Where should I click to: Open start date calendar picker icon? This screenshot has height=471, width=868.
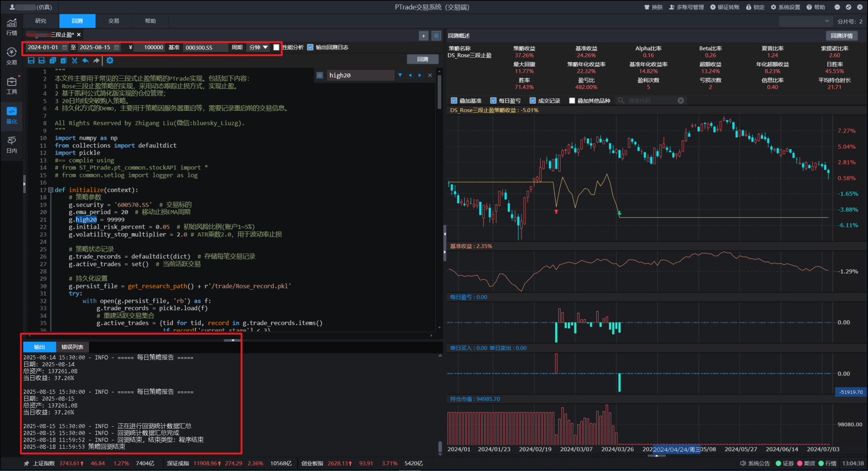point(65,47)
